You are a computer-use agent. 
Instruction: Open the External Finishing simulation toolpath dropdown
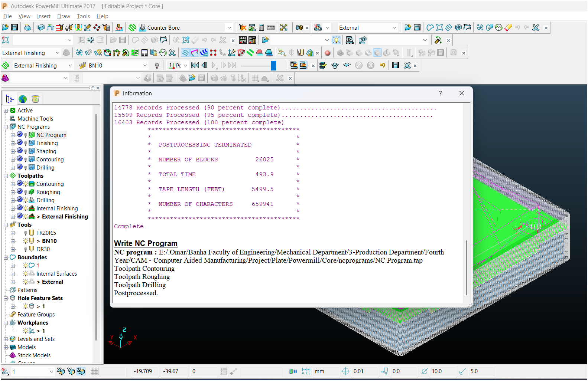[x=70, y=65]
